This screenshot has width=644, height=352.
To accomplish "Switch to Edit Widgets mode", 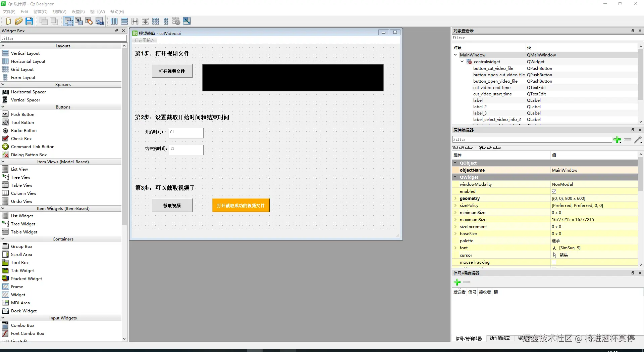I will (68, 21).
